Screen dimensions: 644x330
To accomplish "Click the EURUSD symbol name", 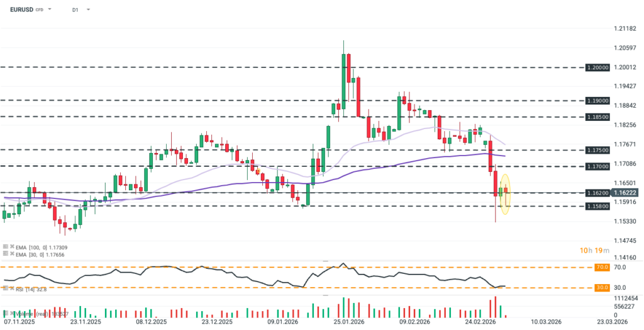I will point(22,10).
